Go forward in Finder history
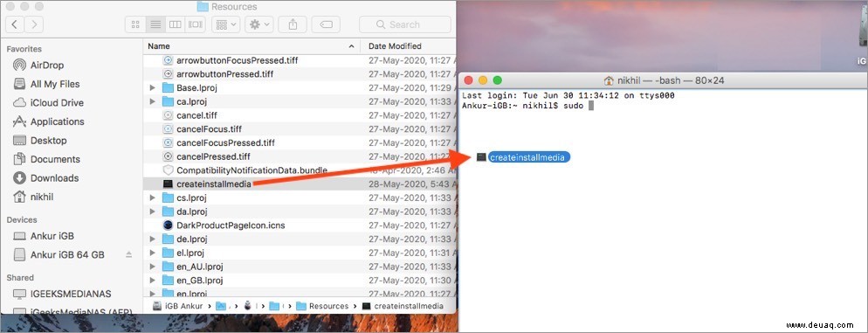 (34, 24)
